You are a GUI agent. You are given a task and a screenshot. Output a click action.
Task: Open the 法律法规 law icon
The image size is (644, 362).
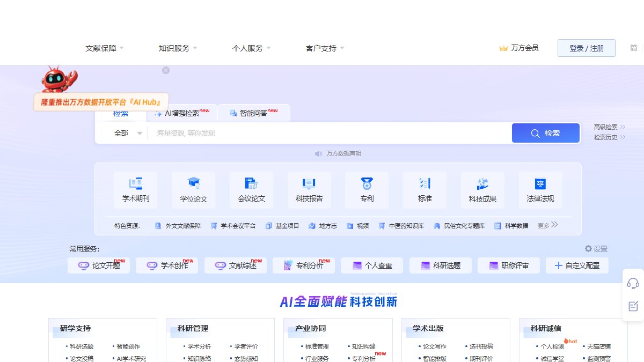[x=540, y=183]
